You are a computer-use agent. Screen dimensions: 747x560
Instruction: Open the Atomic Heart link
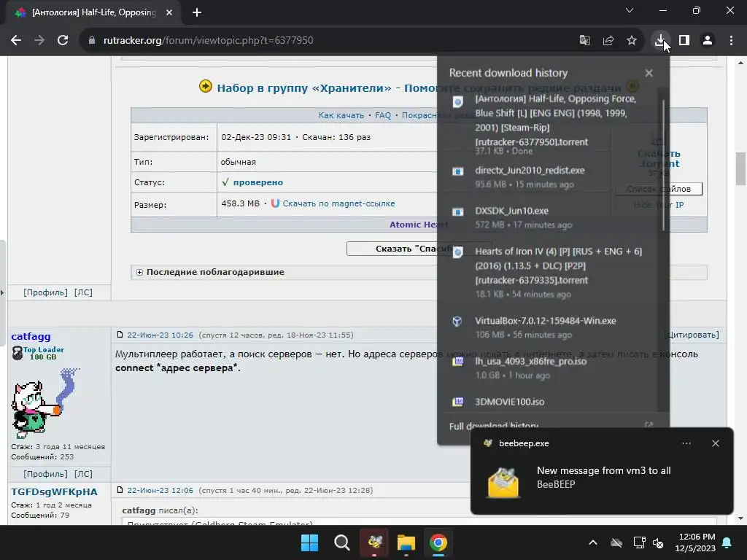(x=419, y=225)
